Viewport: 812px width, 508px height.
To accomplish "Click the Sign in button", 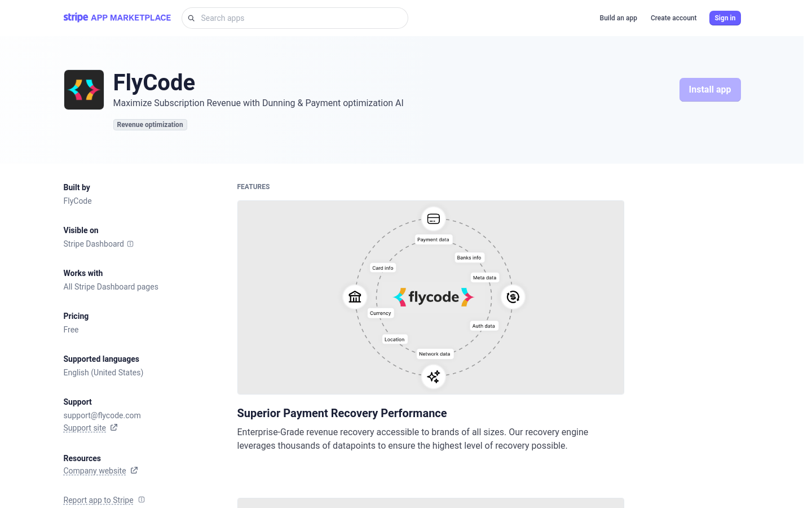I will click(x=725, y=18).
